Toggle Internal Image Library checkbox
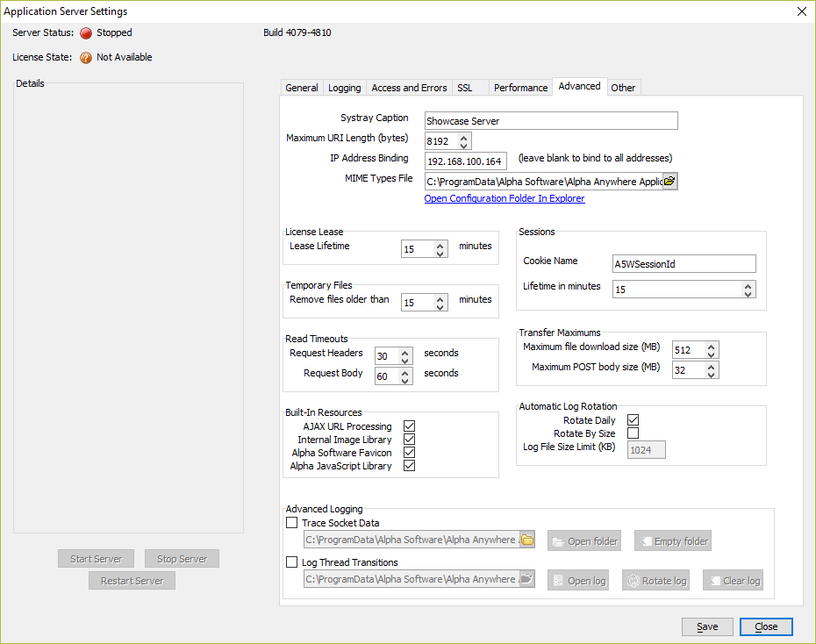816x644 pixels. point(410,439)
